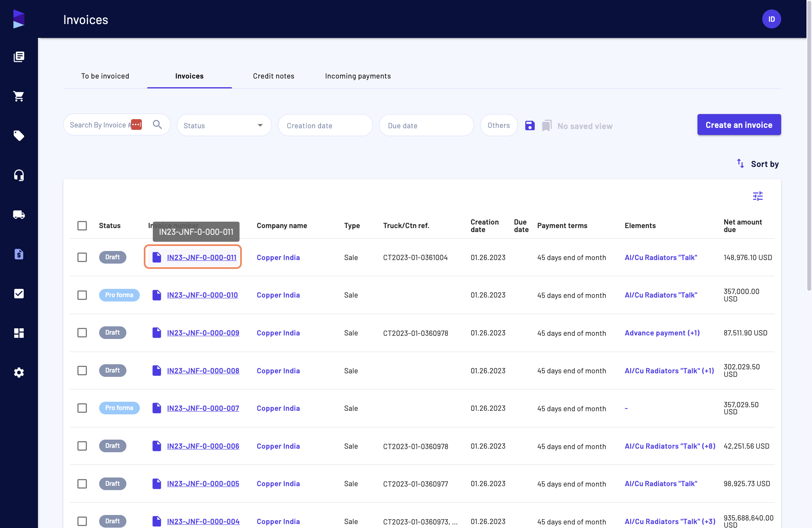
Task: Check the row for IN23-JNF-0-000-009
Action: pos(82,333)
